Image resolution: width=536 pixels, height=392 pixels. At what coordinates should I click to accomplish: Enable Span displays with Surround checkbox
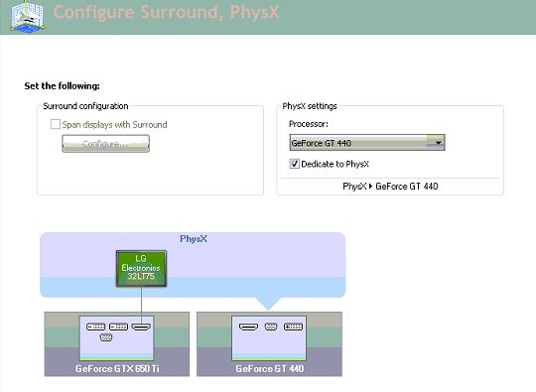(x=55, y=124)
